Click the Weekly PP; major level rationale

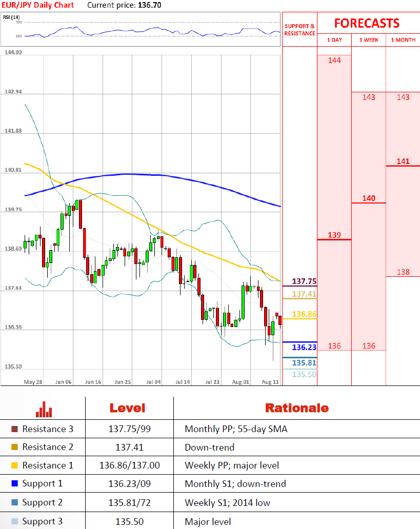(x=232, y=465)
